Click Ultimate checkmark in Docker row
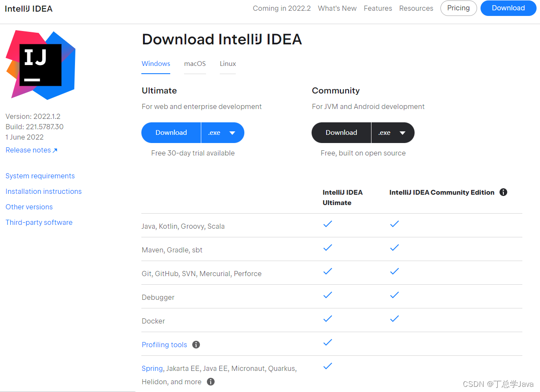Viewport: 540px width, 392px height. pos(328,319)
